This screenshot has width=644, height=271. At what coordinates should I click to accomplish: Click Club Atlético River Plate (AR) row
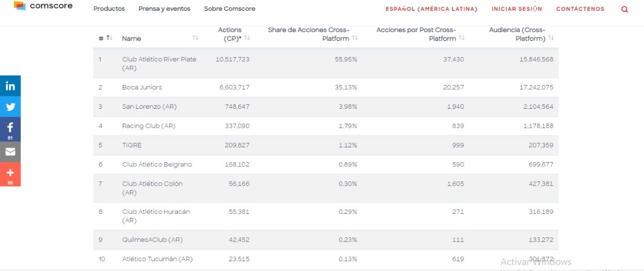coord(326,63)
